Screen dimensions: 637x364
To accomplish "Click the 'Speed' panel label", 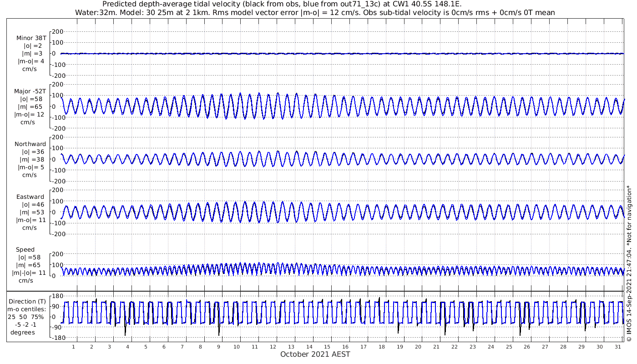I will pos(25,250).
